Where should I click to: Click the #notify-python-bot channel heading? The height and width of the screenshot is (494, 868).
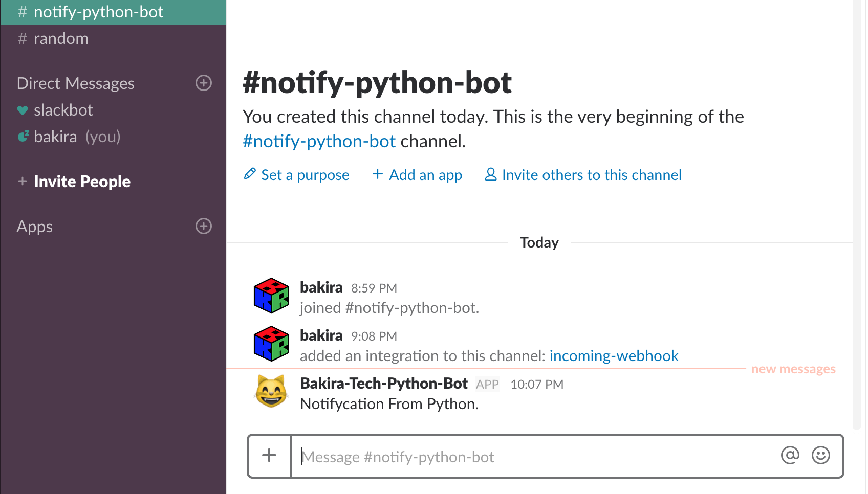[x=377, y=83]
